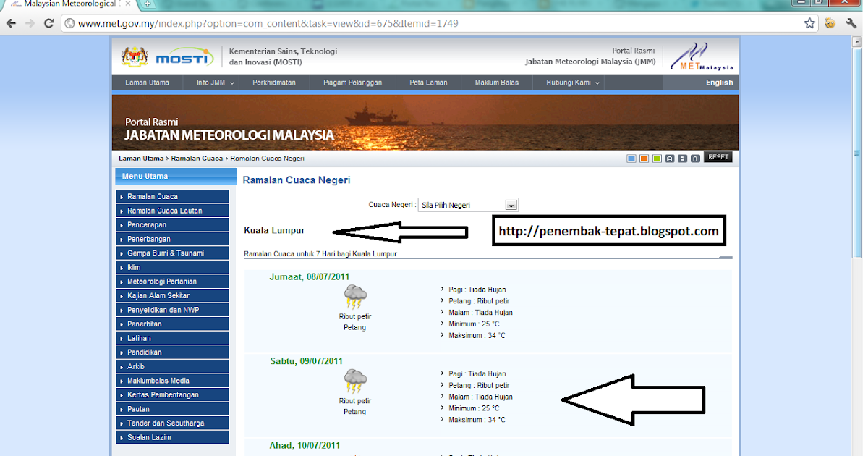Open the Perkhidmatan nav item
868x456 pixels.
coord(274,83)
